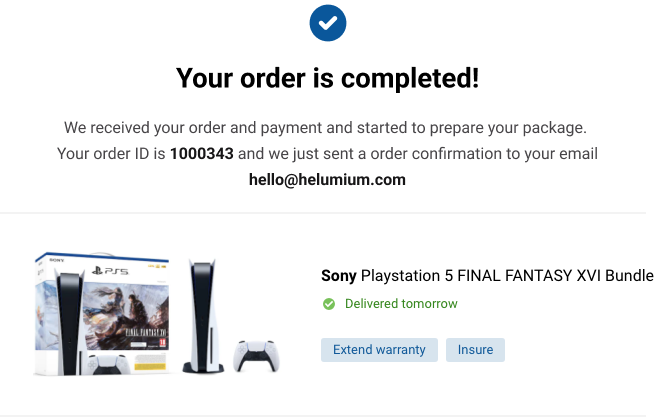The image size is (655, 417).
Task: Click the PS5 bundle box product image
Action: tap(102, 314)
